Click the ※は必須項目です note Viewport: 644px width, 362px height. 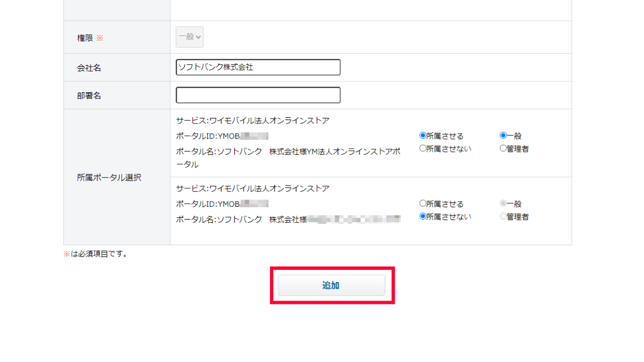pos(96,254)
